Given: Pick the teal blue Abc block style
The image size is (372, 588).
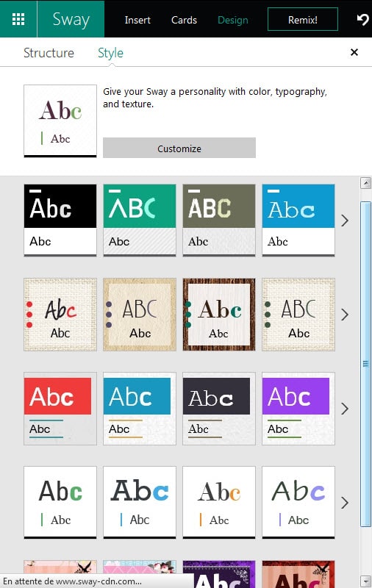Looking at the screenshot, I should pyautogui.click(x=140, y=409).
